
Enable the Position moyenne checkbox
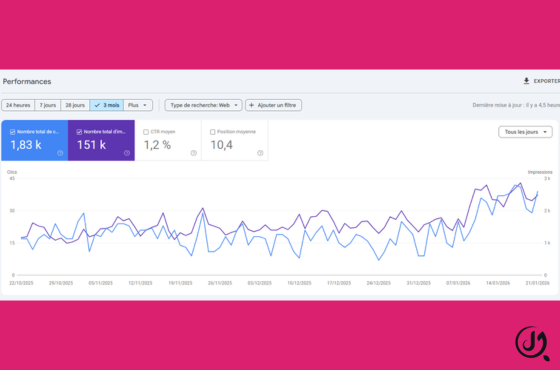212,132
